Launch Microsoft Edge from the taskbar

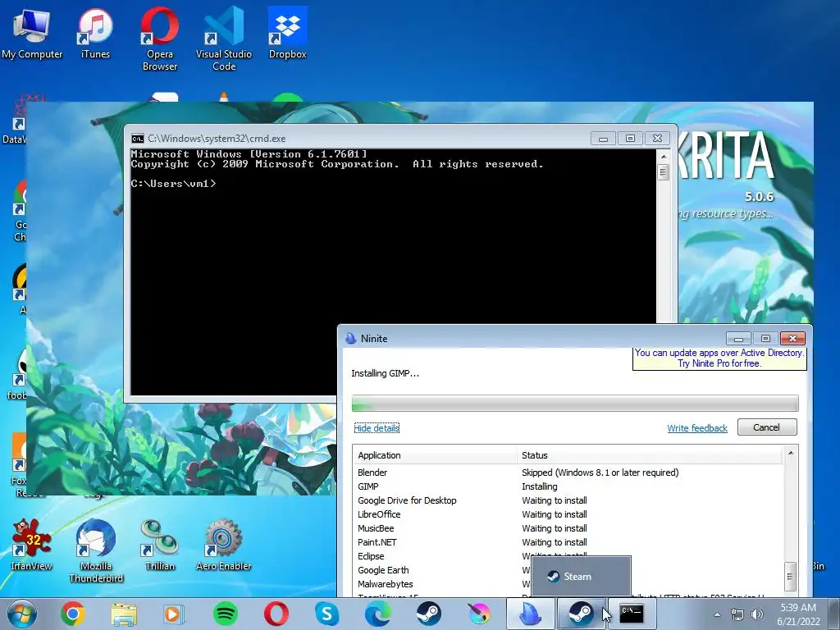[x=377, y=614]
